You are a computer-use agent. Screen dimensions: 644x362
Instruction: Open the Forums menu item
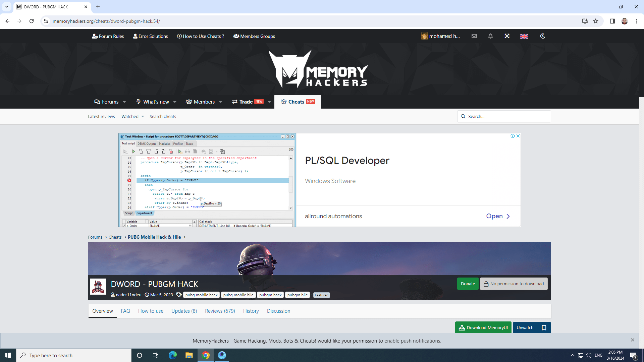[106, 102]
